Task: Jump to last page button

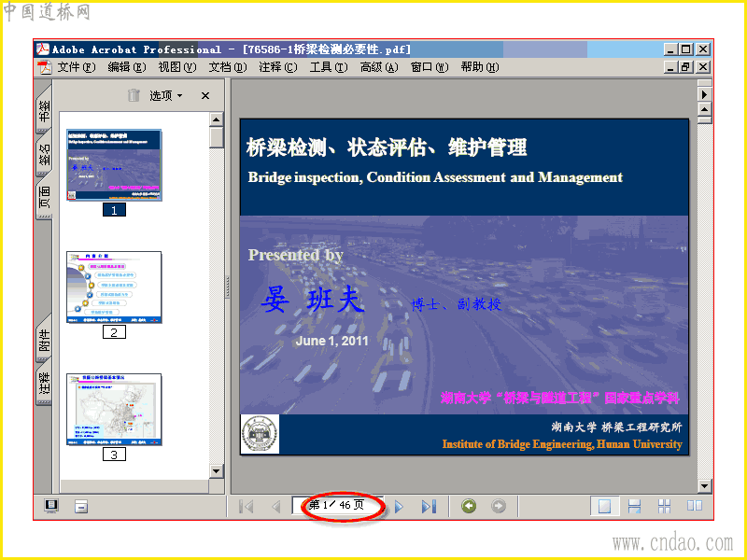Action: click(429, 506)
